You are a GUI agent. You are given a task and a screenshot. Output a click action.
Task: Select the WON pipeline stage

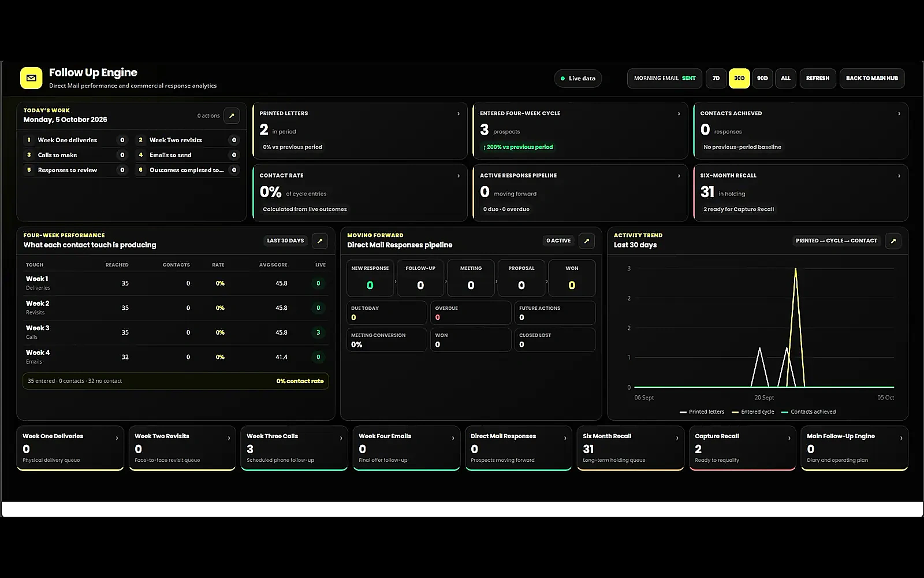coord(572,278)
